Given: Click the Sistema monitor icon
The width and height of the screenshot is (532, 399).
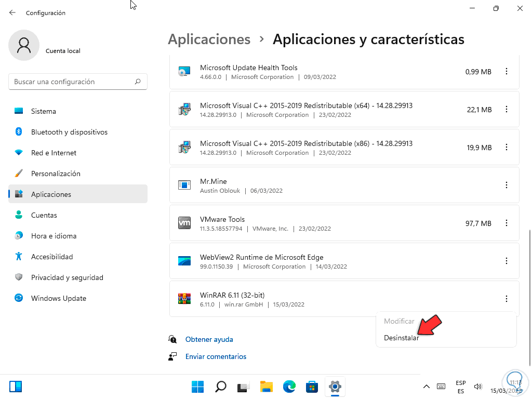Looking at the screenshot, I should pos(19,111).
